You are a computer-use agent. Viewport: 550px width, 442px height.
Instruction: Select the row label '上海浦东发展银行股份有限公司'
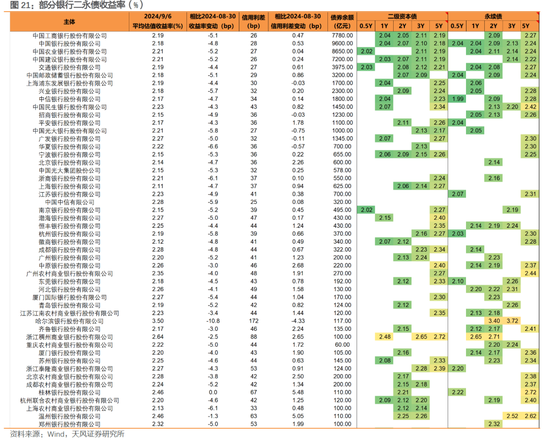[69, 83]
